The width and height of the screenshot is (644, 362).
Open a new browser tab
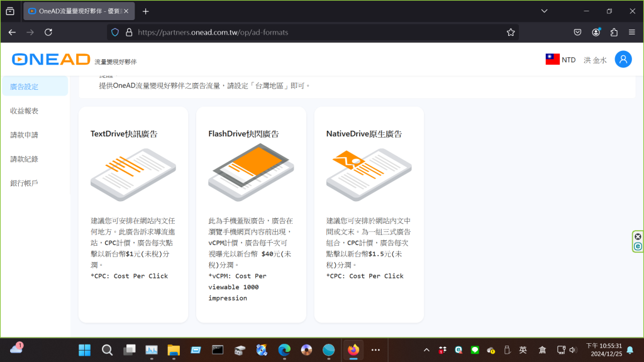[146, 11]
